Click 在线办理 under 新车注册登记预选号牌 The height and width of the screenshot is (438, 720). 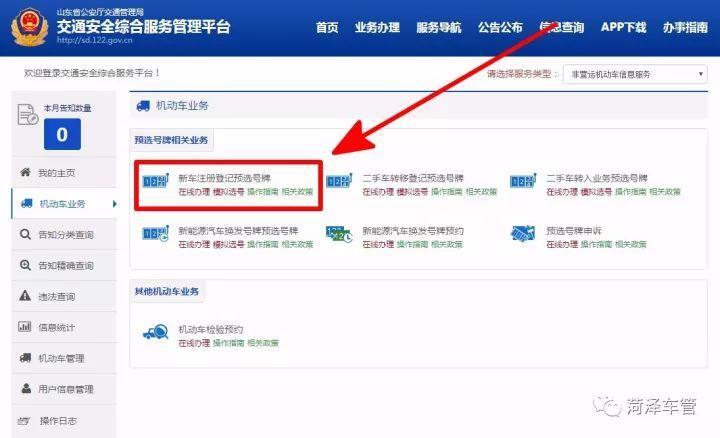pos(193,191)
